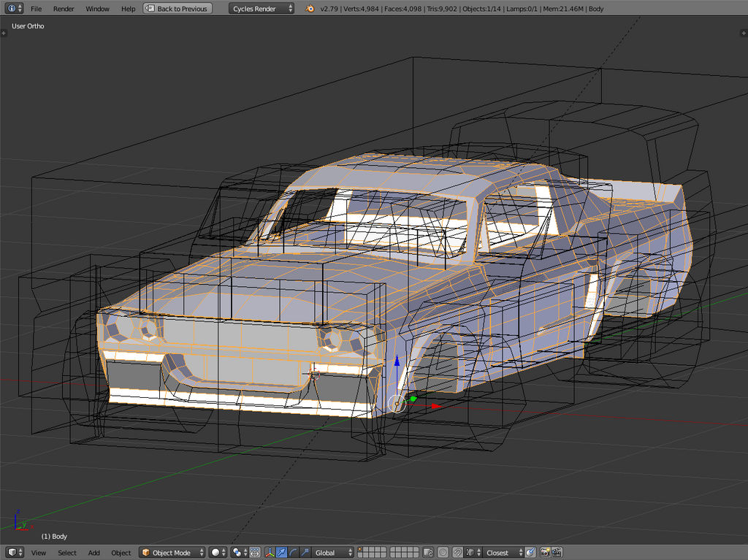
Task: Open the Select menu in 3D view header
Action: click(67, 553)
